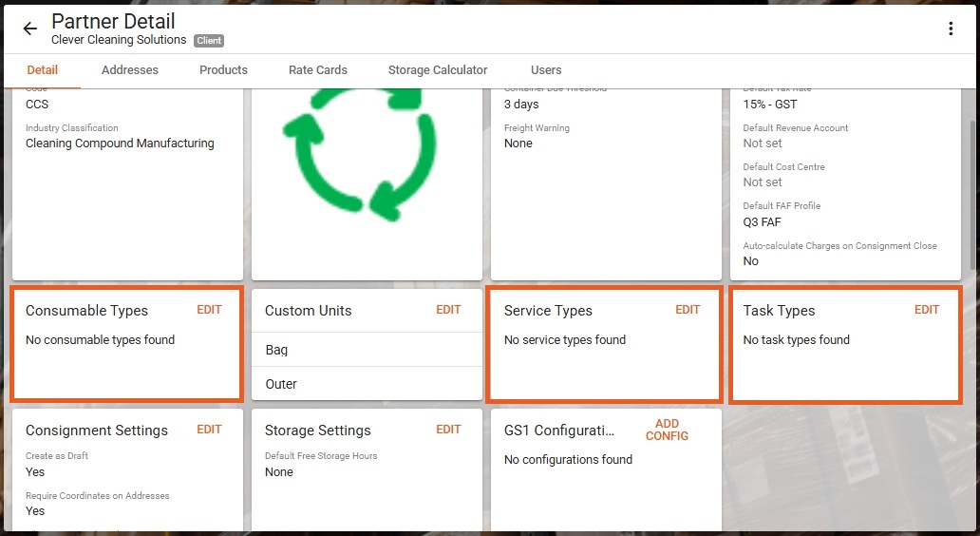Click the Default Free Storage Hours None value
The image size is (980, 536).
279,472
